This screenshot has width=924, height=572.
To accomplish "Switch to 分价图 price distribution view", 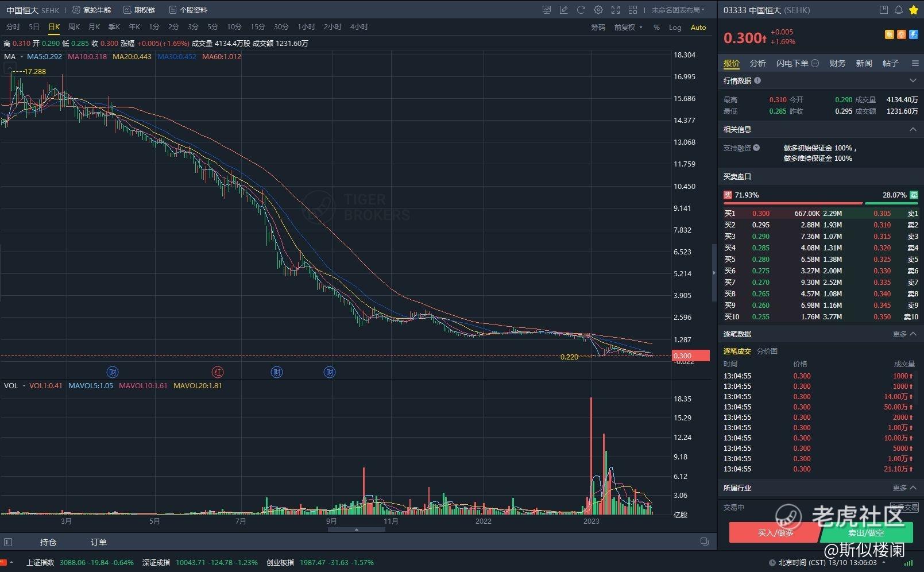I will click(x=767, y=351).
